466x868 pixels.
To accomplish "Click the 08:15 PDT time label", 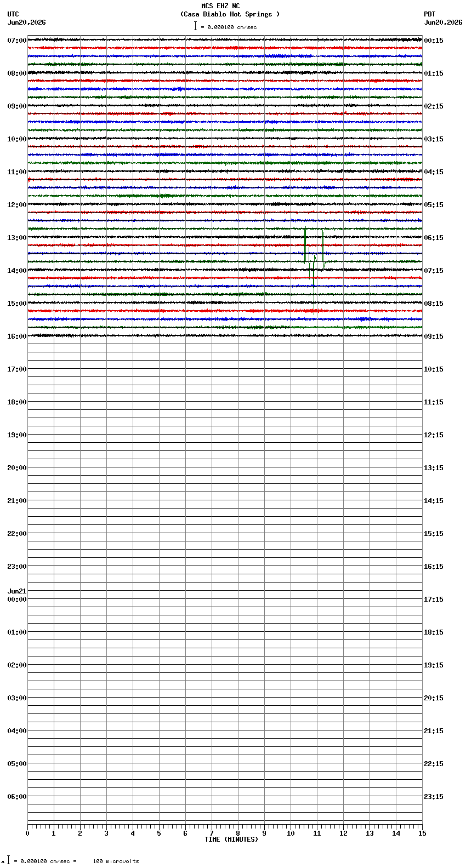I will click(x=434, y=304).
